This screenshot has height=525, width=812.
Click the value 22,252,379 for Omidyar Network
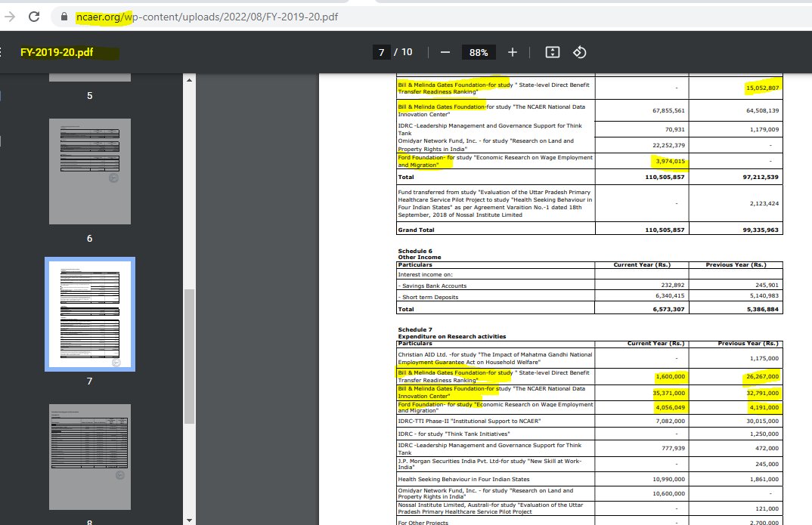[x=668, y=145]
